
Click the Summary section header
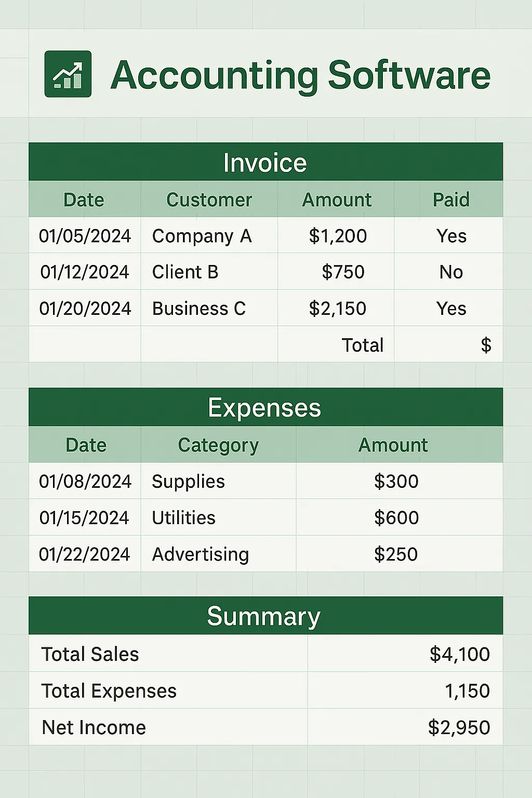(x=265, y=616)
